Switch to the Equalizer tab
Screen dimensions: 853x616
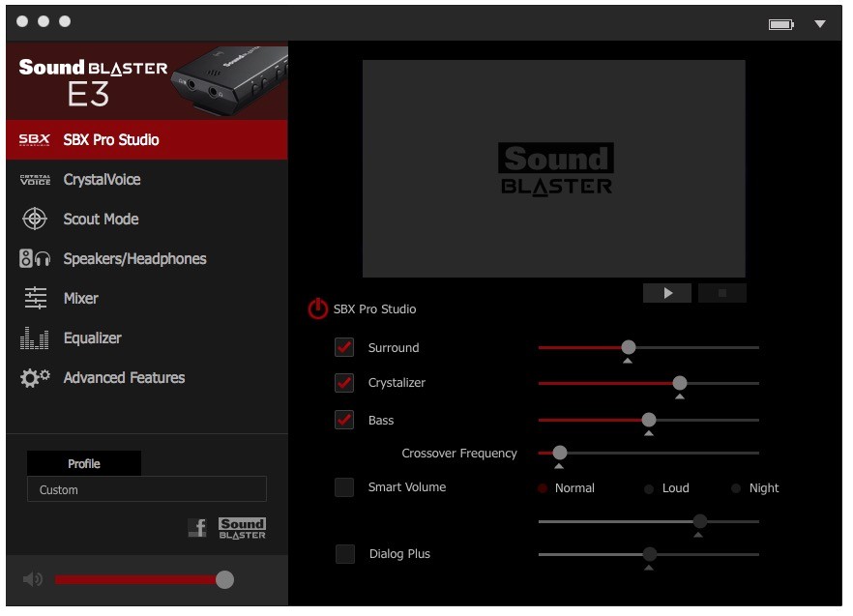[92, 338]
